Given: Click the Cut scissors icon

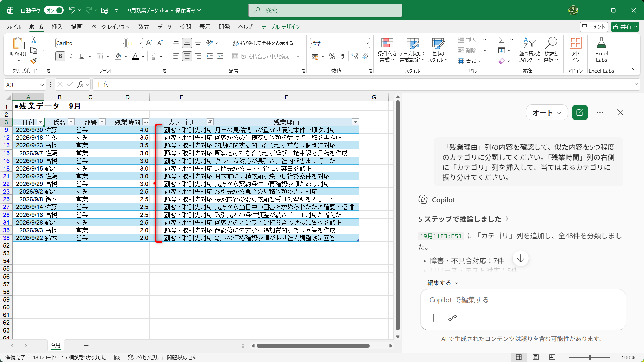Looking at the screenshot, I should [34, 40].
